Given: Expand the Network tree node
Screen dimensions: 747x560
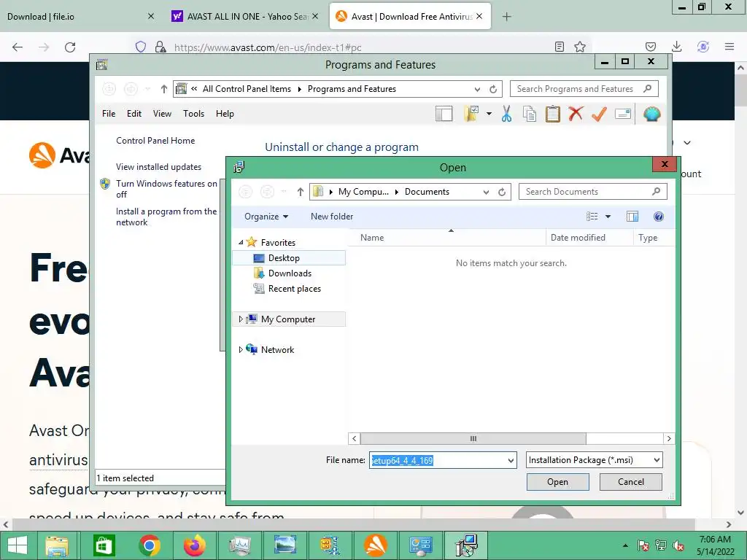Looking at the screenshot, I should tap(241, 349).
